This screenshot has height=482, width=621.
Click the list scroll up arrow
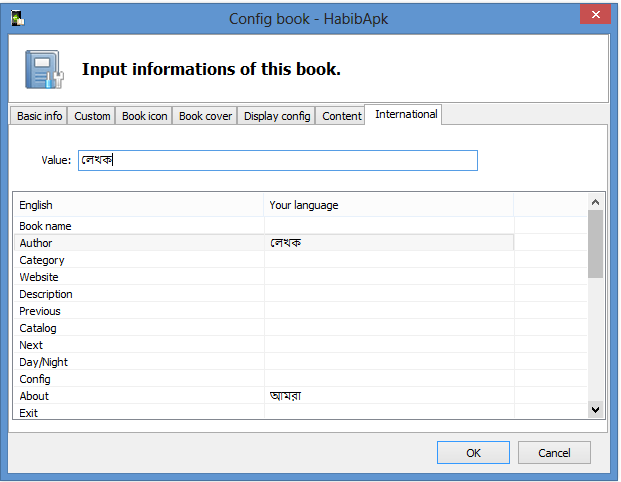click(x=595, y=202)
